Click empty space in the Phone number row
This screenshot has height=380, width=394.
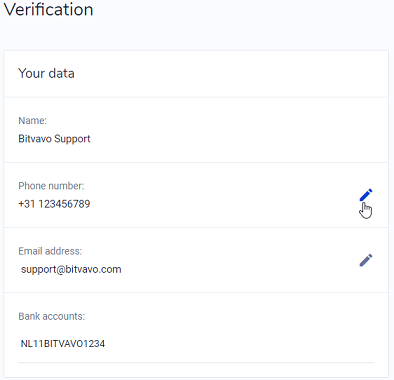click(x=217, y=195)
